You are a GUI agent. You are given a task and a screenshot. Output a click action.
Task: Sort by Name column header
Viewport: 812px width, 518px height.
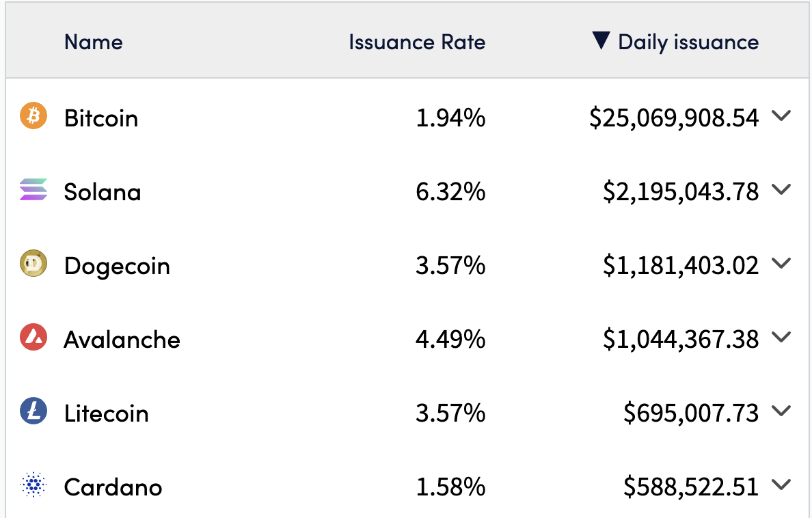coord(94,42)
